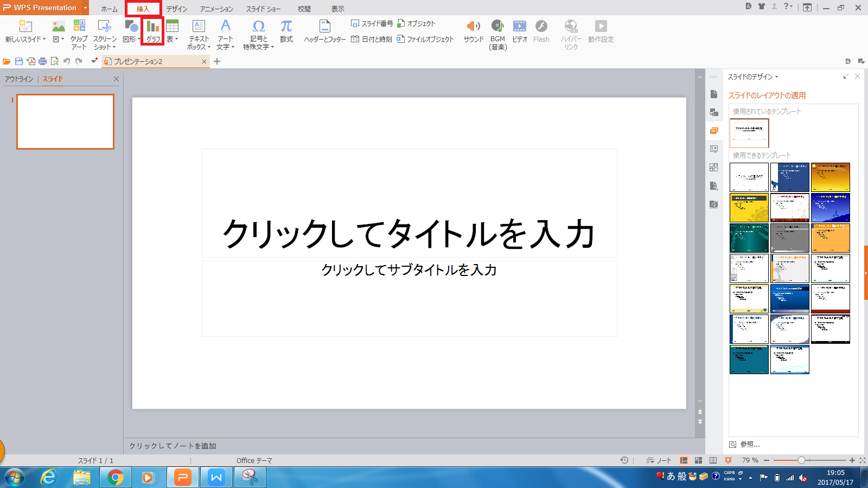Switch to the アニメーション tab
The image size is (868, 488).
coord(216,9)
